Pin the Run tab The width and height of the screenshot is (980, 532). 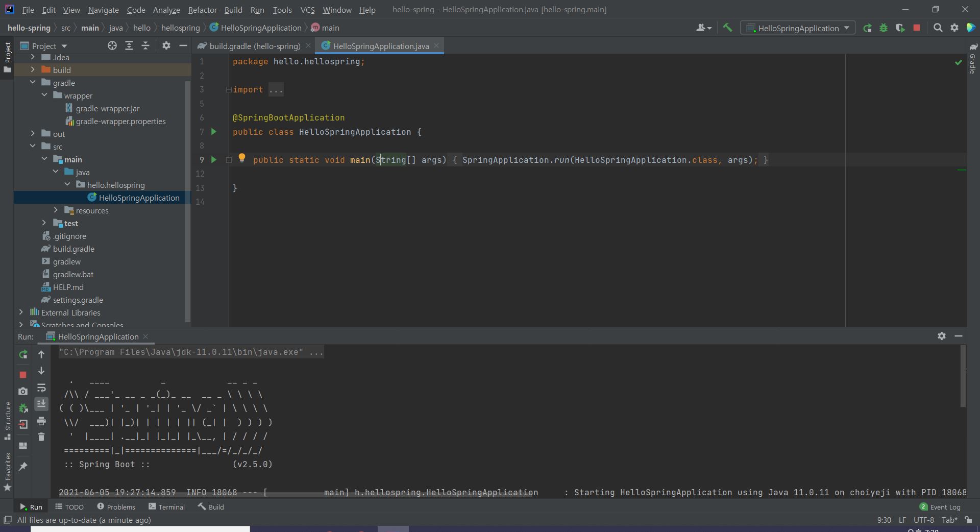[23, 467]
